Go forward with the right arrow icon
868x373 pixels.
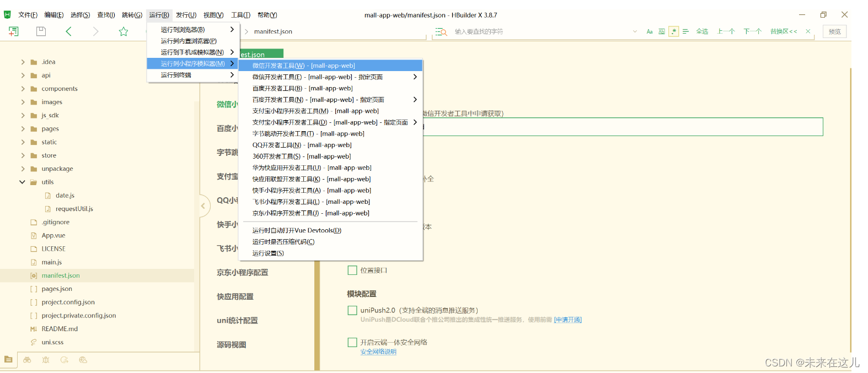(x=95, y=31)
